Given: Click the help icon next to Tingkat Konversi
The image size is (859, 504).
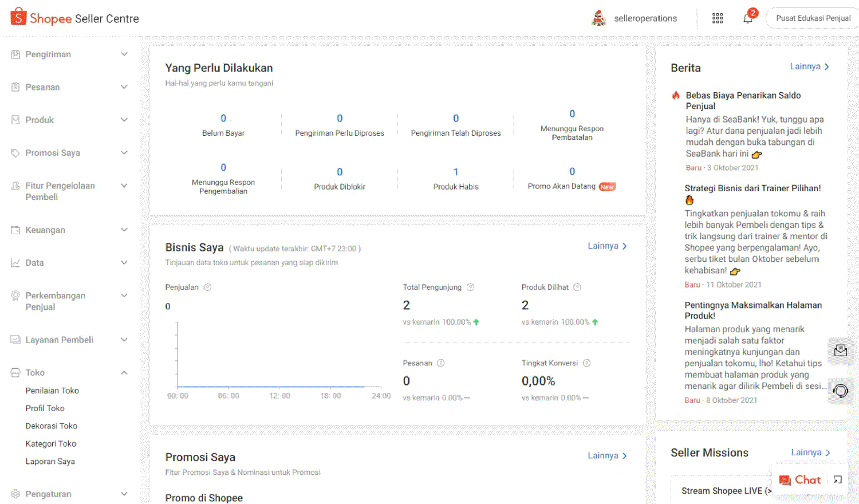Looking at the screenshot, I should 586,363.
